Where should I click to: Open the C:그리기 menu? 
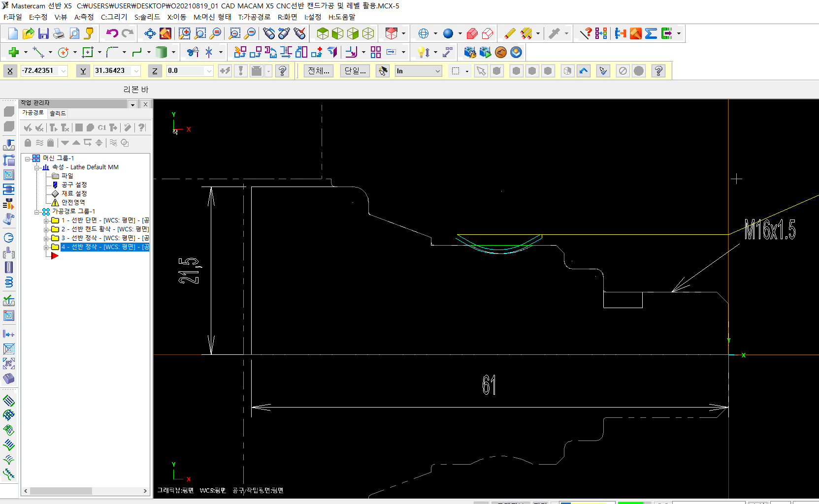[x=114, y=17]
